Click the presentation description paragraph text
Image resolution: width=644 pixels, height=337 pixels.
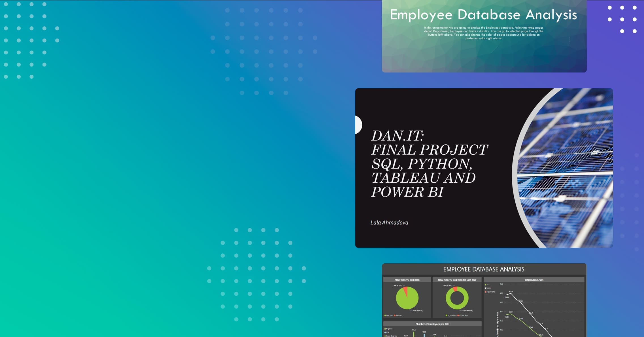[483, 33]
